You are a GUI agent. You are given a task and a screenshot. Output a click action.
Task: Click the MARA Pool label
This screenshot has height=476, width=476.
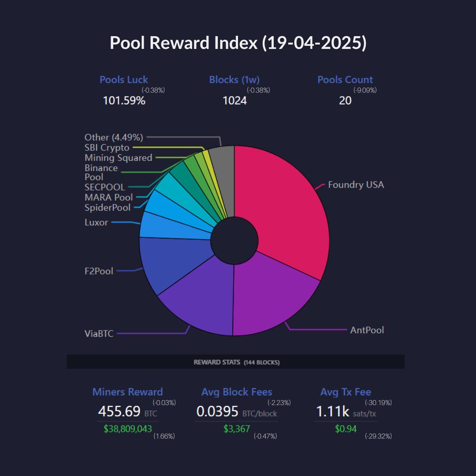(x=109, y=197)
